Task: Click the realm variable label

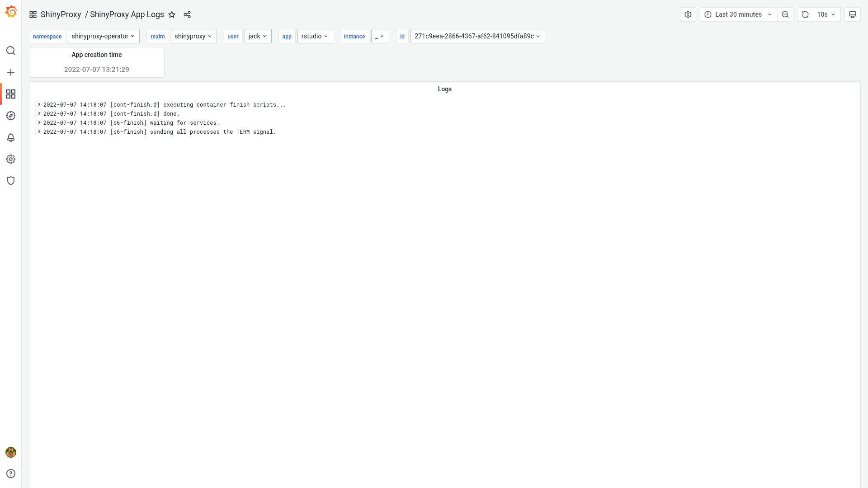Action: pos(157,36)
